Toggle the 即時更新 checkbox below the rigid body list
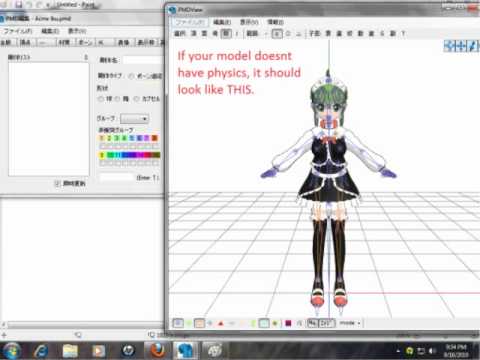This screenshot has height=360, width=480. (x=57, y=183)
